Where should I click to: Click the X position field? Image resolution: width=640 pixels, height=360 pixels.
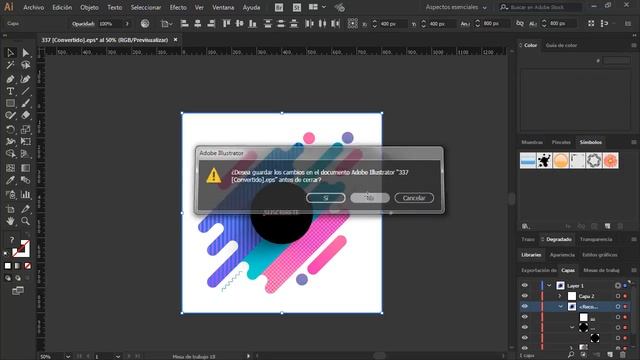click(x=393, y=24)
